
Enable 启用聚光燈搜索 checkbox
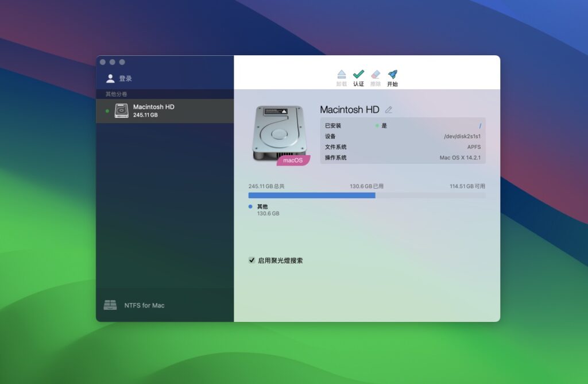pos(251,260)
